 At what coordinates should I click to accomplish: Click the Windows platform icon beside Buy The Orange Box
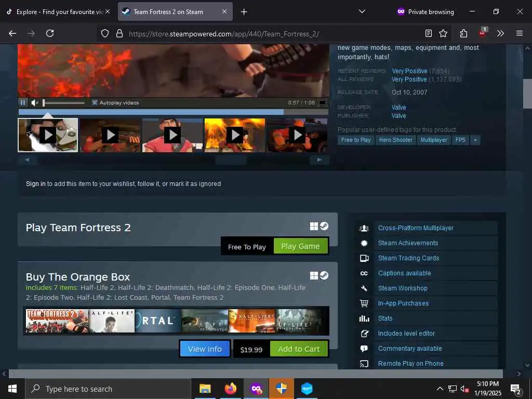click(314, 275)
